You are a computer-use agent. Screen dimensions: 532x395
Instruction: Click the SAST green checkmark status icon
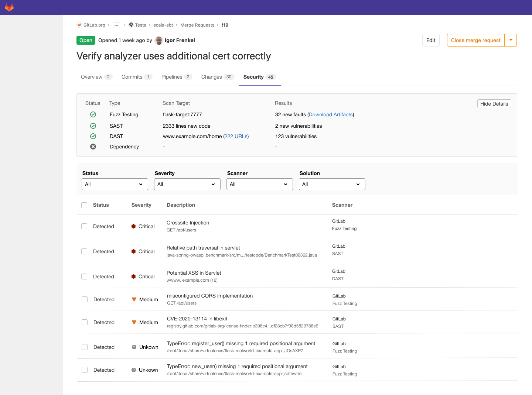93,126
